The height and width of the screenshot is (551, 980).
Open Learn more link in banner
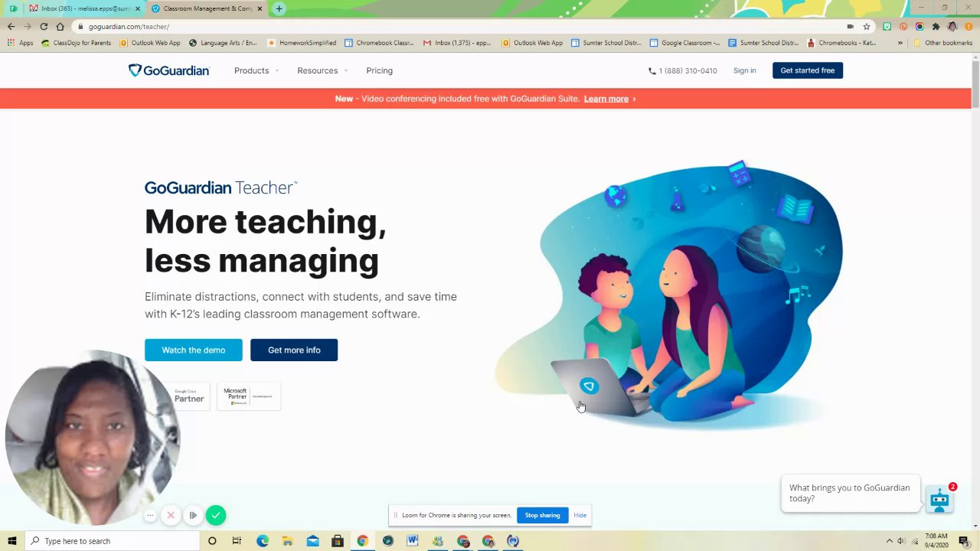[x=606, y=99]
